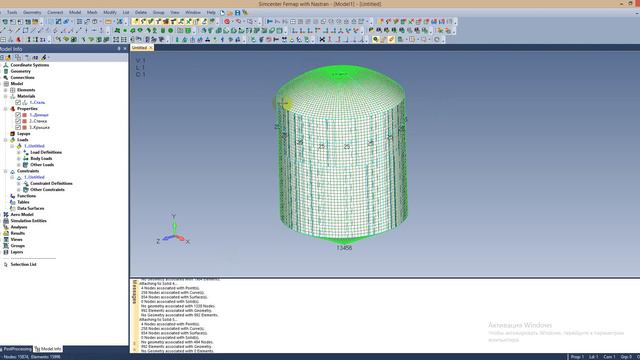Switch to the Model Info bottom tab
This screenshot has width=640, height=360.
[48, 349]
